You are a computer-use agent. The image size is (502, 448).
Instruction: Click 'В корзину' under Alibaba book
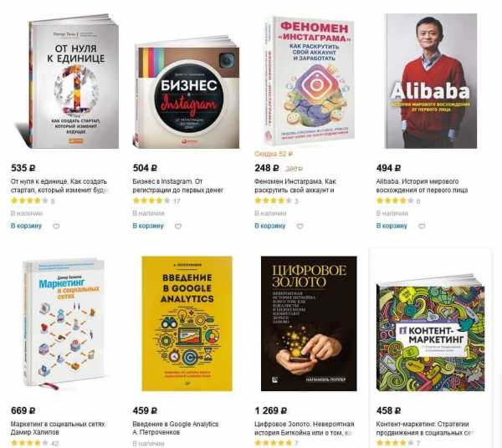pos(392,226)
